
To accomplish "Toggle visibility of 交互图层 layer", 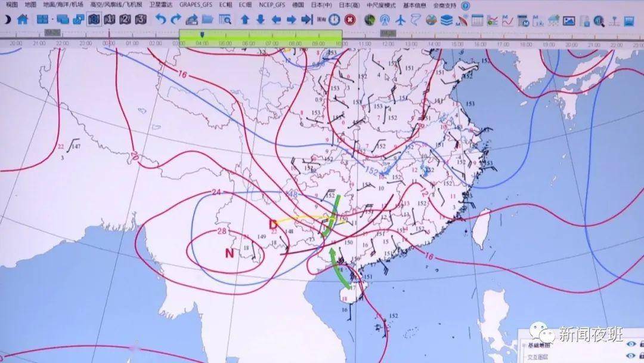I will (x=631, y=356).
